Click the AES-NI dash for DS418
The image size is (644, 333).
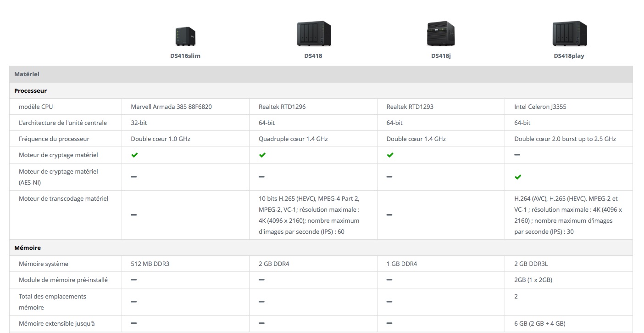(x=261, y=177)
